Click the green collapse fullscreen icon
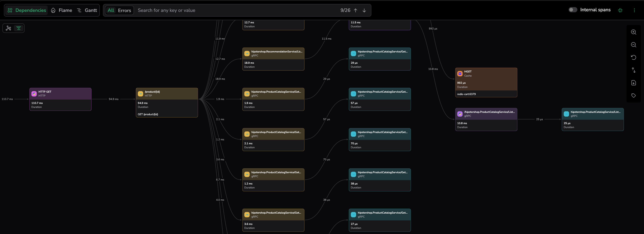The image size is (644, 234). coord(620,10)
